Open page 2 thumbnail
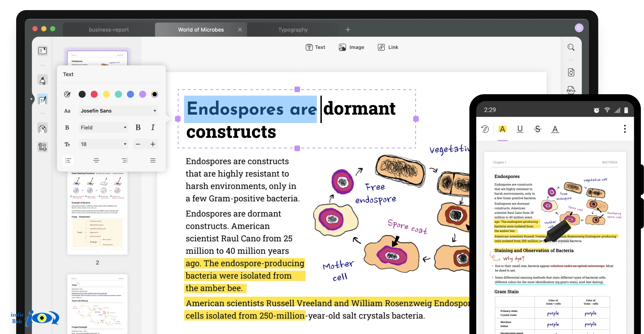This screenshot has height=334, width=644. coord(97,213)
